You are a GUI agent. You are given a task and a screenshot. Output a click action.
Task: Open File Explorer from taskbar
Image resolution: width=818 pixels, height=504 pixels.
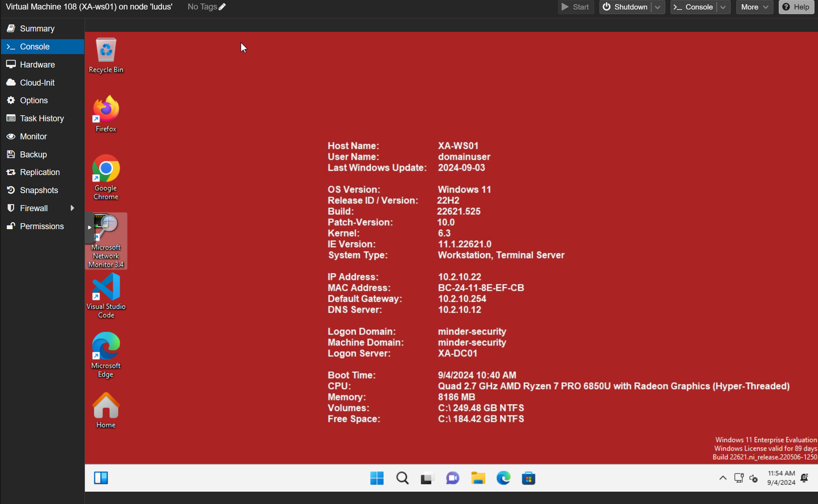pos(478,478)
